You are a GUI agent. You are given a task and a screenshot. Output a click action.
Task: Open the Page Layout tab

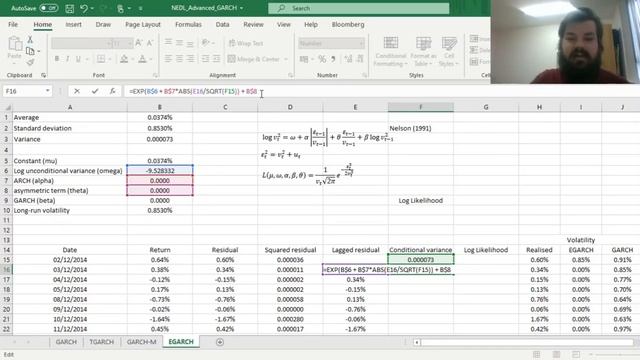click(x=143, y=24)
